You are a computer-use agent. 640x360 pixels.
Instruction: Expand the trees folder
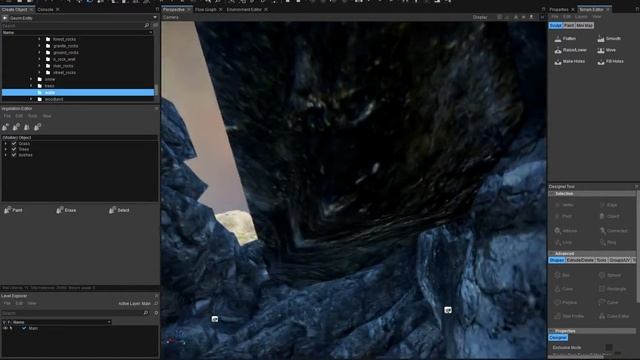click(x=31, y=86)
